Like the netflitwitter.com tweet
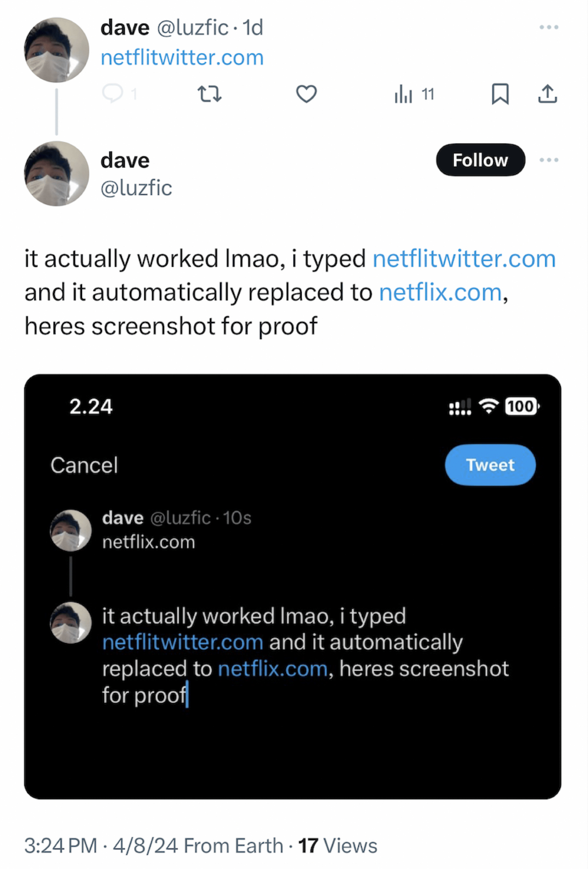The height and width of the screenshot is (869, 588). (x=306, y=94)
